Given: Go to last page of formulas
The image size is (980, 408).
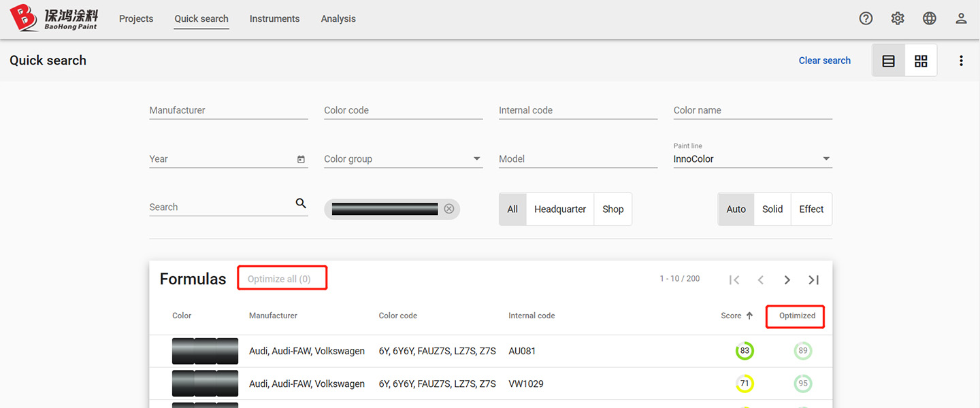Looking at the screenshot, I should click(813, 279).
